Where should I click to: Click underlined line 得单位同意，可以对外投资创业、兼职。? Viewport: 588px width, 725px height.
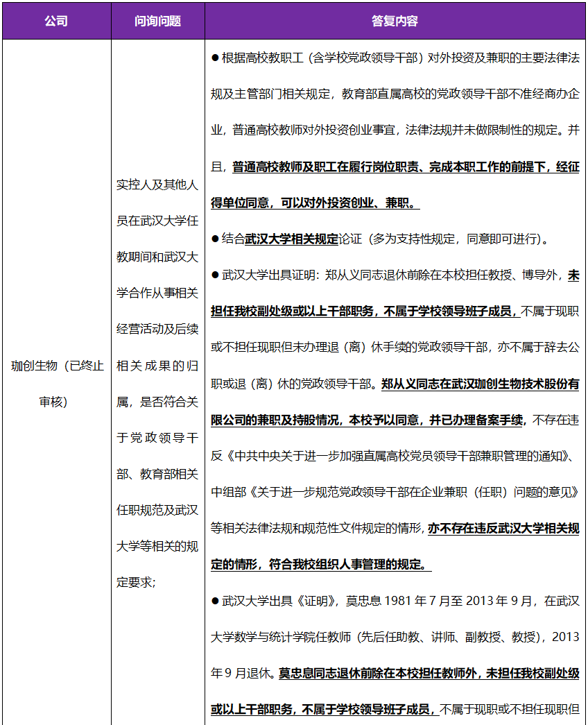[315, 203]
